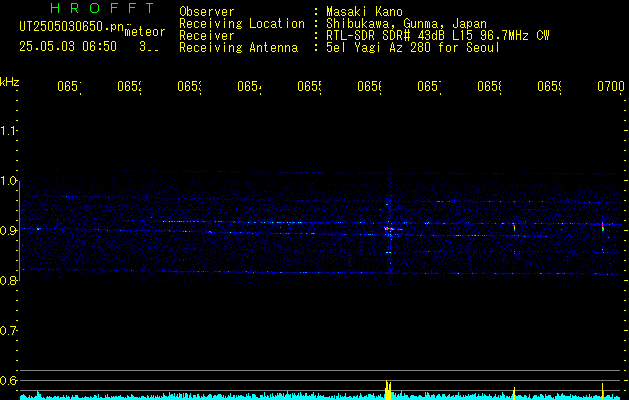Click the HROFFT title text
Image resolution: width=629 pixels, height=400 pixels.
point(102,8)
